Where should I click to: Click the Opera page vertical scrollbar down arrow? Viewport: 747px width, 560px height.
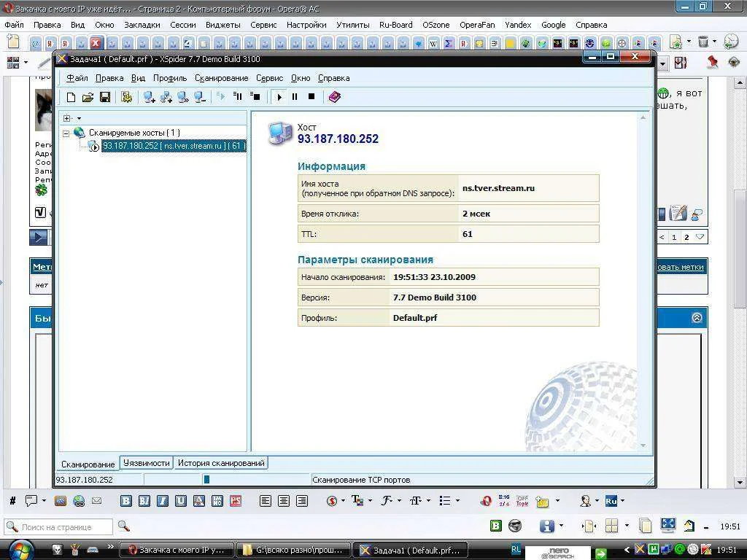tap(740, 483)
